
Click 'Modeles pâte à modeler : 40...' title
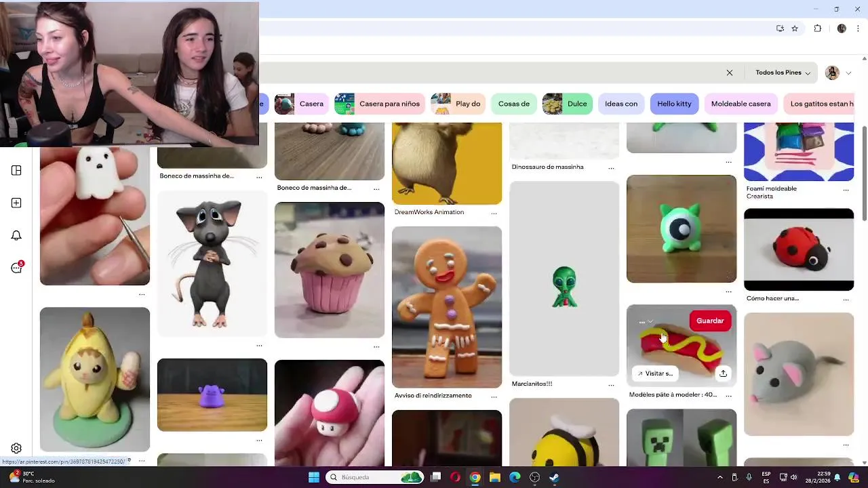click(x=673, y=394)
